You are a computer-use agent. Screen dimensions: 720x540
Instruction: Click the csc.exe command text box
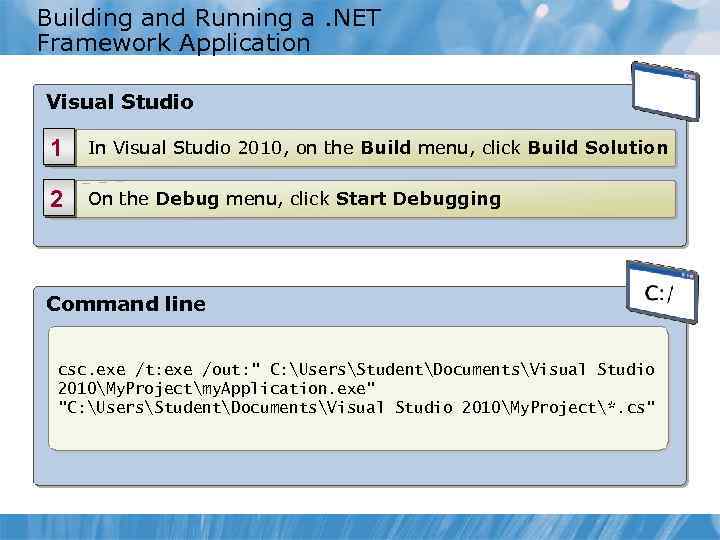358,388
